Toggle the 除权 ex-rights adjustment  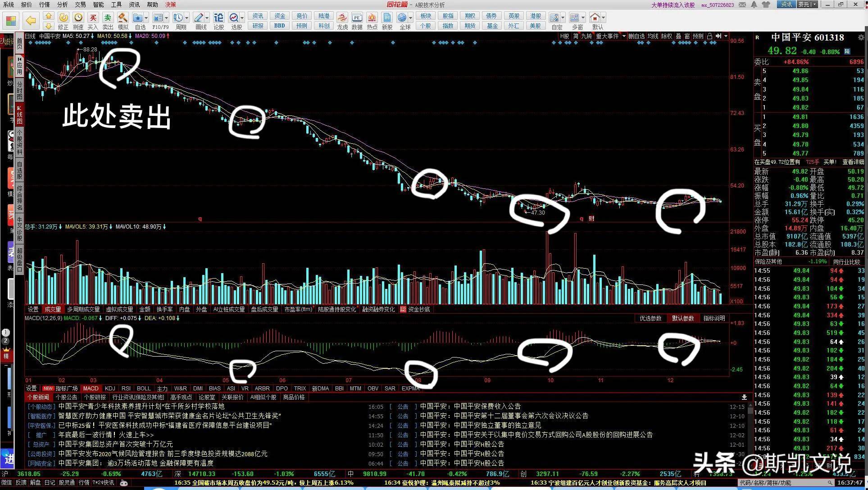(x=667, y=36)
